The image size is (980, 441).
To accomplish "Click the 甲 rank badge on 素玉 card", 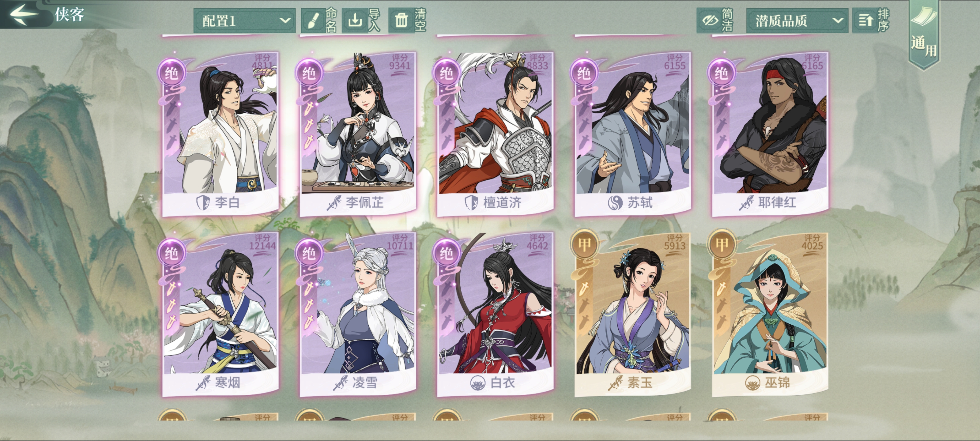I will 584,244.
